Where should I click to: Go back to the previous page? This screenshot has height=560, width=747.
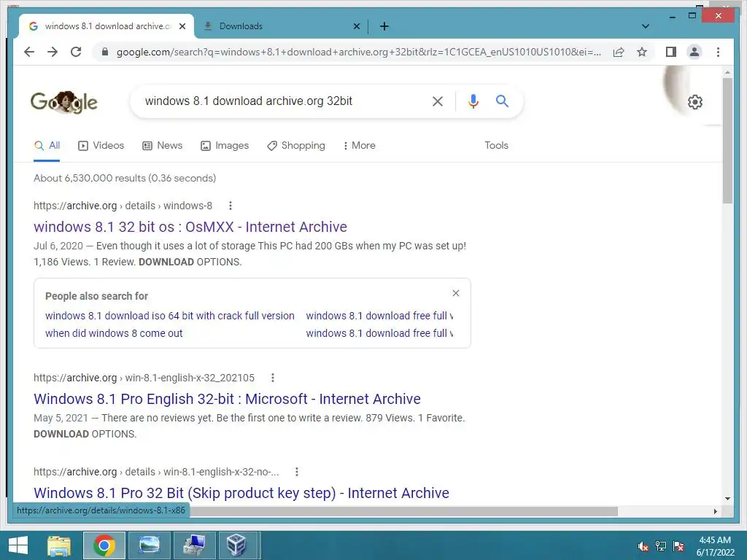29,52
